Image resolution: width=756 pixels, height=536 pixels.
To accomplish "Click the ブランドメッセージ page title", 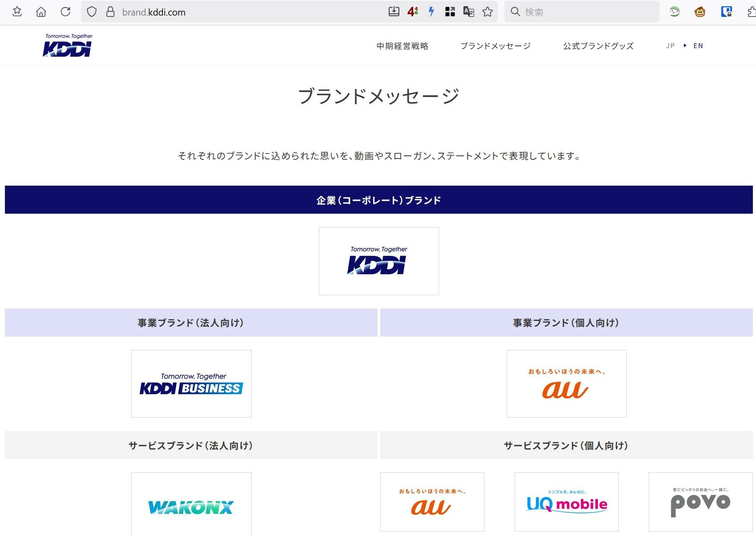I will point(378,96).
